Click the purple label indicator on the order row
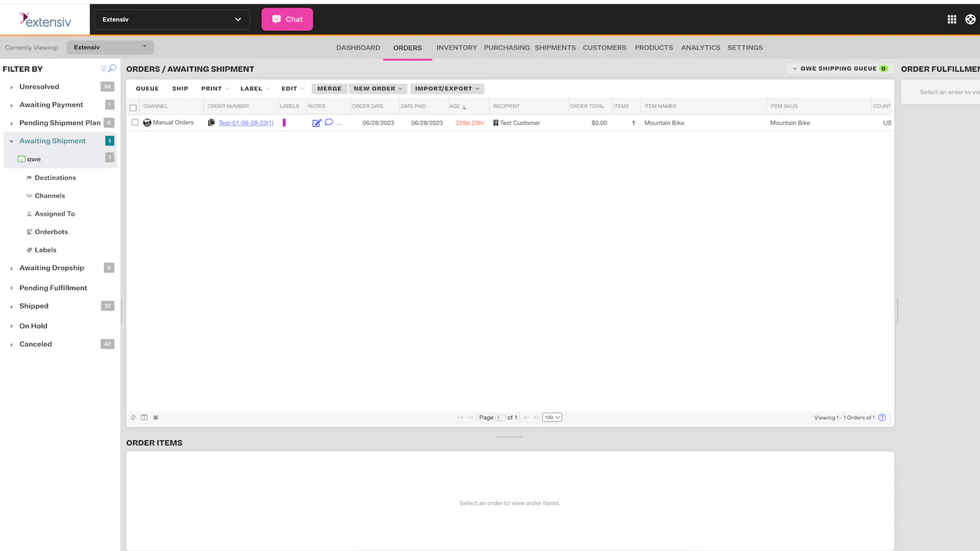The width and height of the screenshot is (980, 551). 284,122
